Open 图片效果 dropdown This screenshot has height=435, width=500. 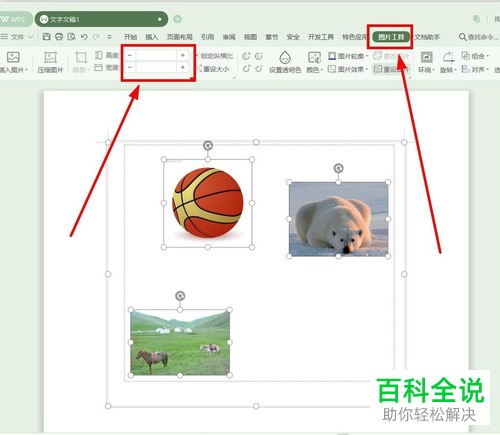[348, 69]
